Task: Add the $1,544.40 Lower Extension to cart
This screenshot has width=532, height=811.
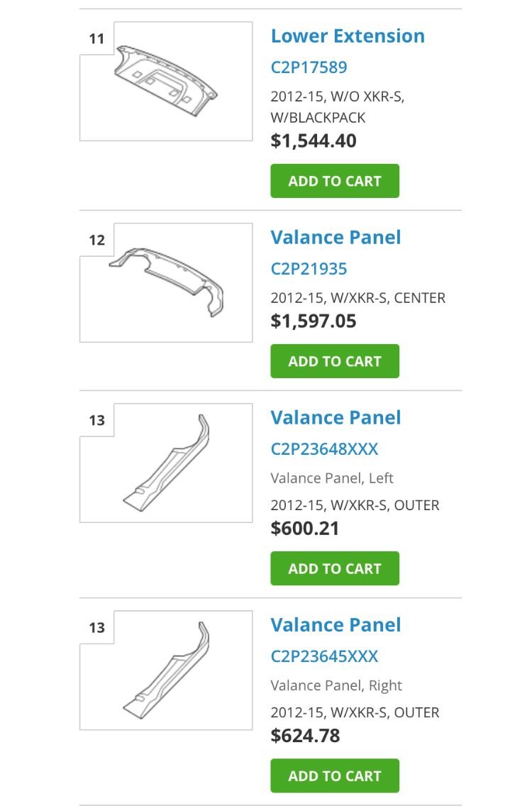Action: point(335,181)
